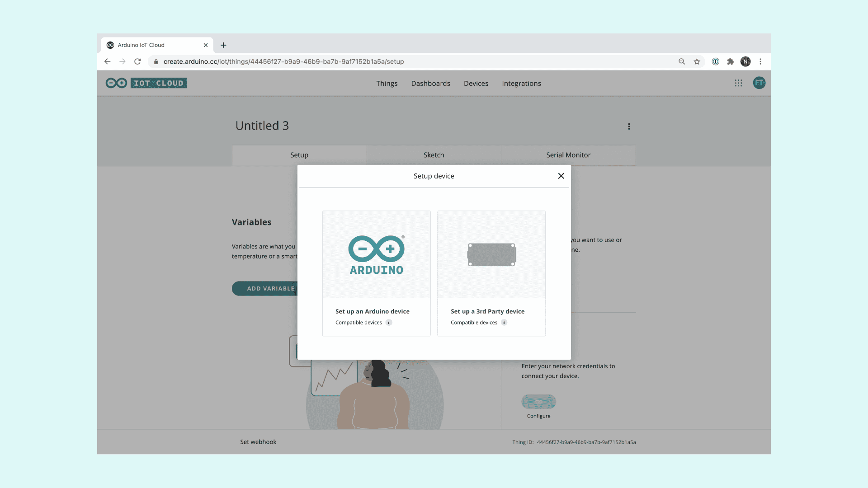Click the browser zoom magnifier icon

(682, 61)
